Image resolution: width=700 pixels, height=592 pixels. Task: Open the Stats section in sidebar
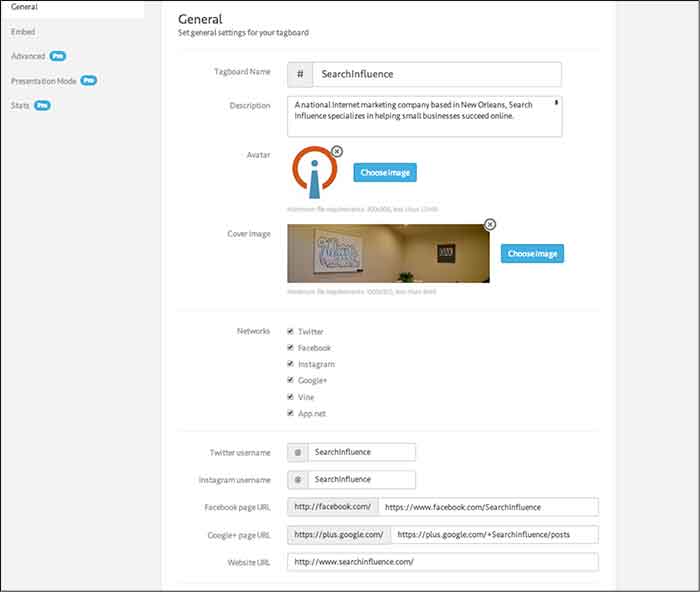pos(20,104)
